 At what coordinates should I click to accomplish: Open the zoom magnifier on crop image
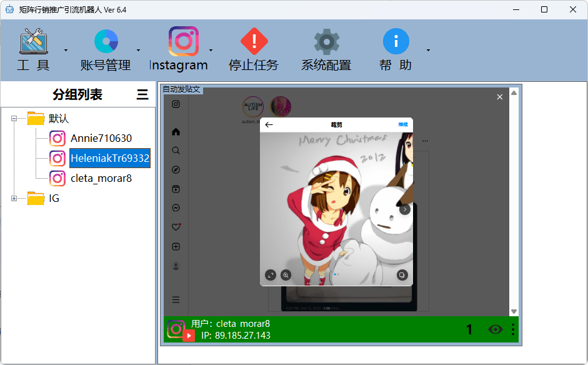(286, 275)
